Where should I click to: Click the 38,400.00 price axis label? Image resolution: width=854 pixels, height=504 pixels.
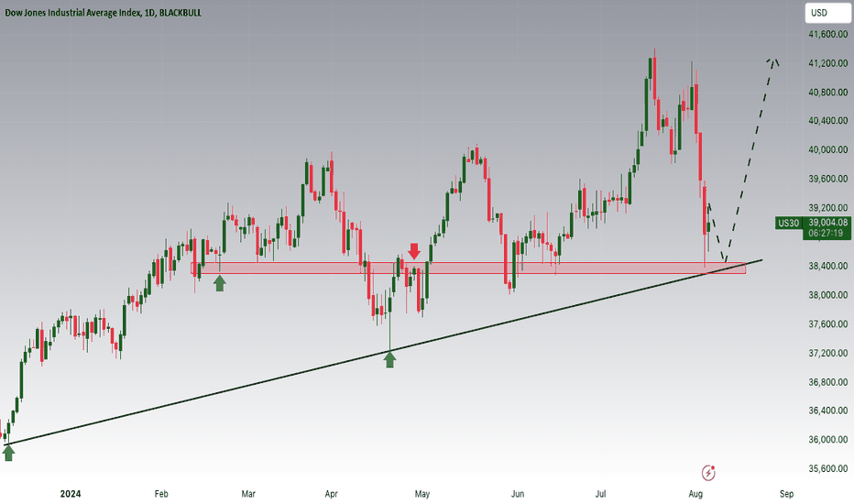[x=827, y=266]
